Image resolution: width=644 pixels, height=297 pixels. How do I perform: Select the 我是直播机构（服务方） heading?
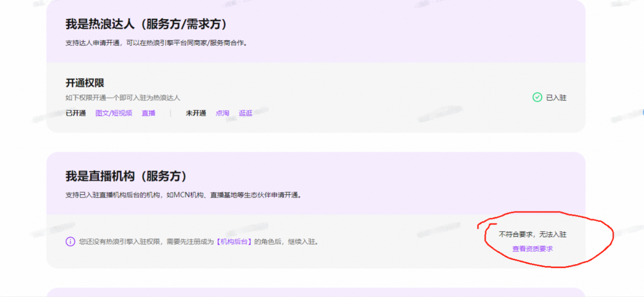[x=126, y=176]
